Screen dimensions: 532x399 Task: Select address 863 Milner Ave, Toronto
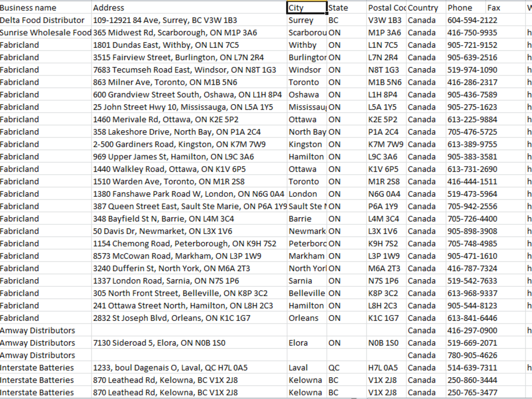189,82
